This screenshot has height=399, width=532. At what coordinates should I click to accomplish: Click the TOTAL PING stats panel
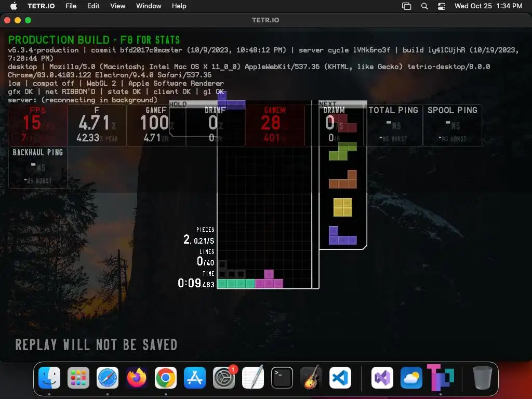tap(393, 125)
